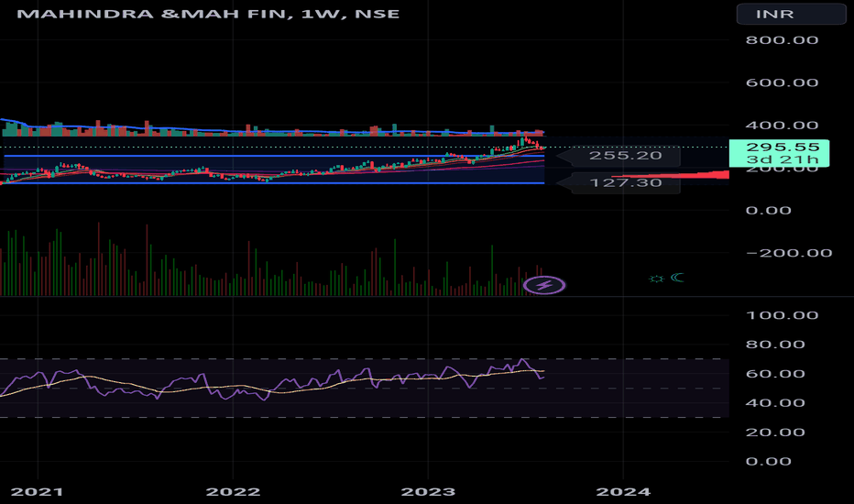Click the -200.00 price axis label
The height and width of the screenshot is (504, 854).
point(789,253)
